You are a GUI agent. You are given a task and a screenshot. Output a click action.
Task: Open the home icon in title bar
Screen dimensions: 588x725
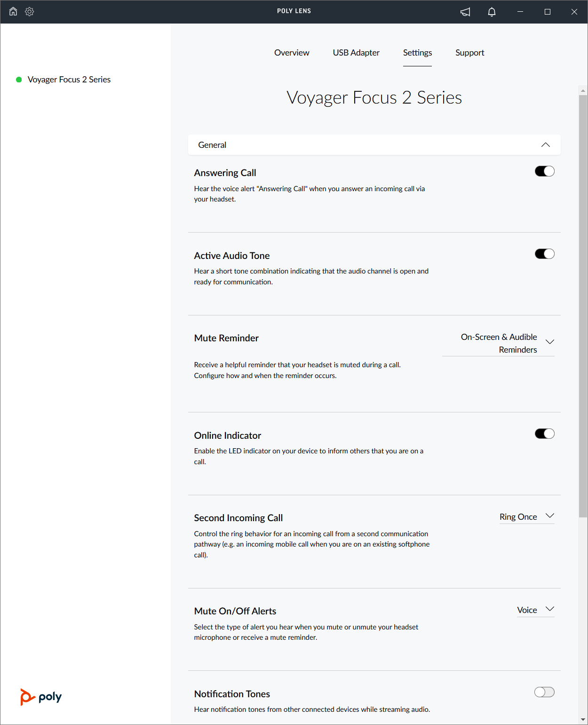coord(13,11)
